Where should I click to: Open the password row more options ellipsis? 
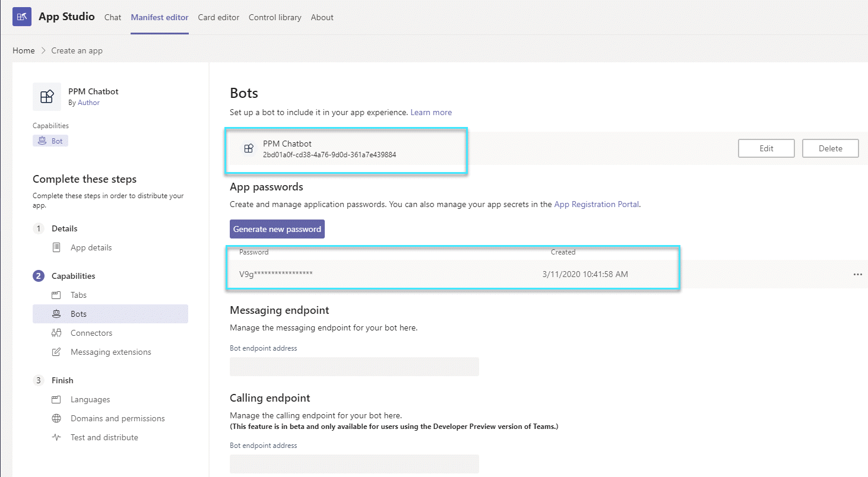(x=857, y=274)
